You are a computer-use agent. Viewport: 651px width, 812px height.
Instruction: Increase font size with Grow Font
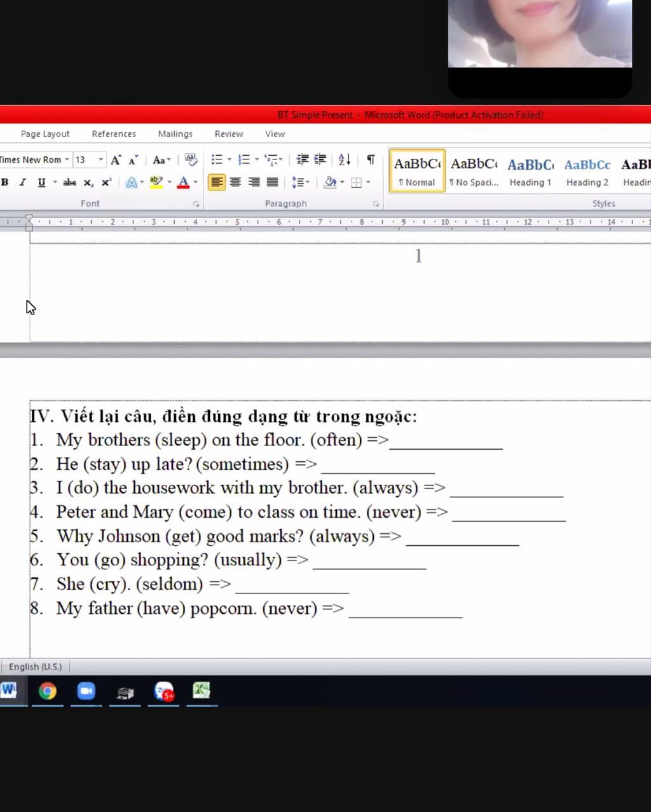116,160
